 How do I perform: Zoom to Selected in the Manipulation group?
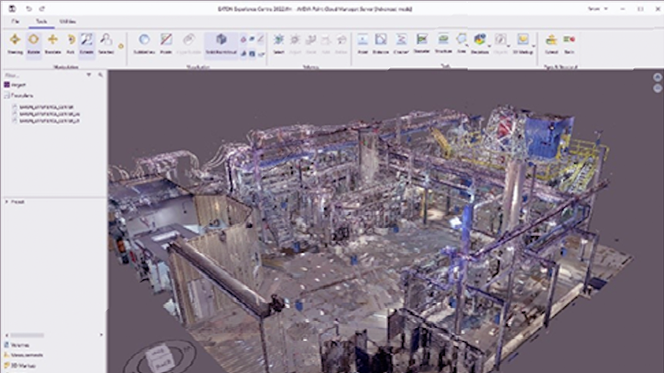coord(106,44)
